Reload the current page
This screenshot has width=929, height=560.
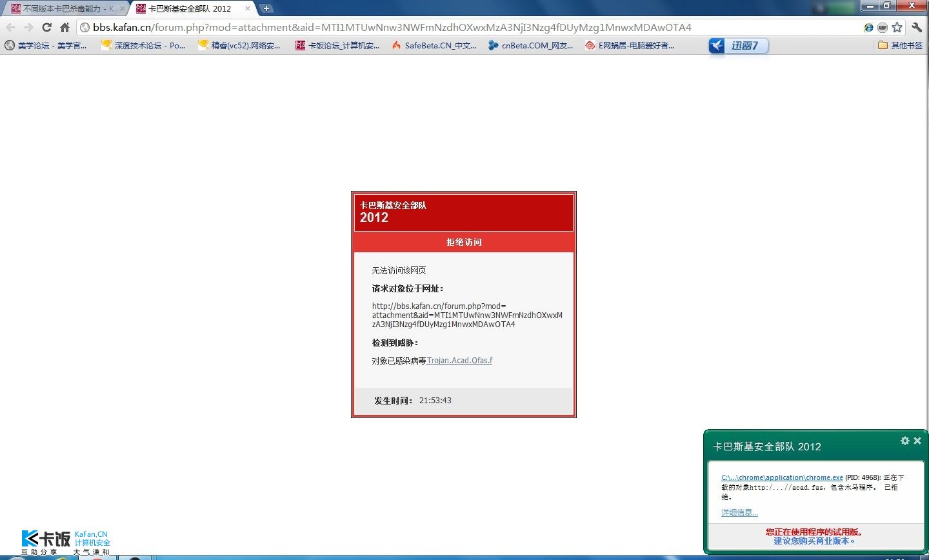(46, 27)
